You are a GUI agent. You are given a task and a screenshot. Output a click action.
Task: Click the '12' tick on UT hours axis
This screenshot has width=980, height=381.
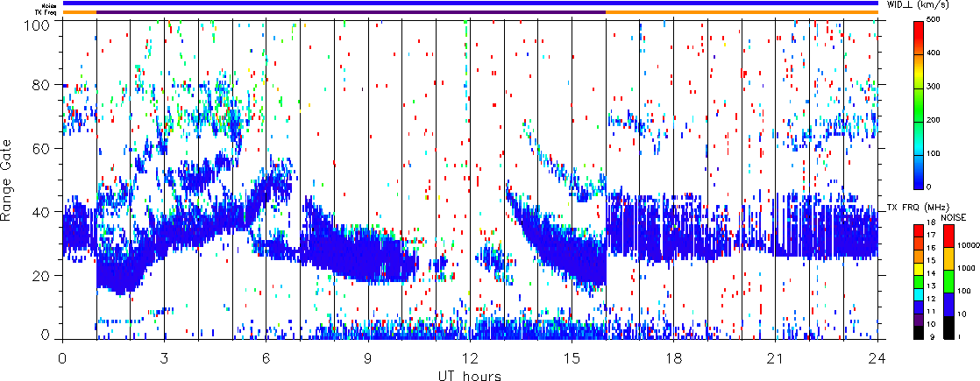[470, 358]
